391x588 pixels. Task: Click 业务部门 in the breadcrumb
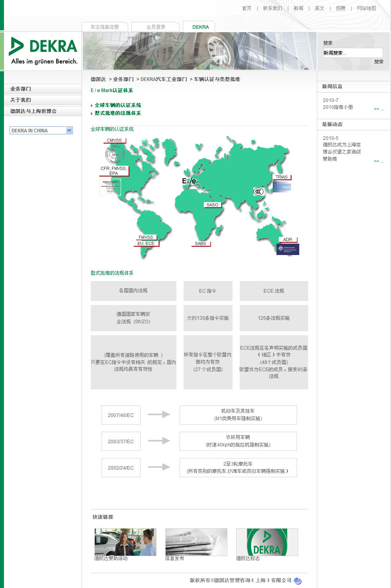pos(123,79)
